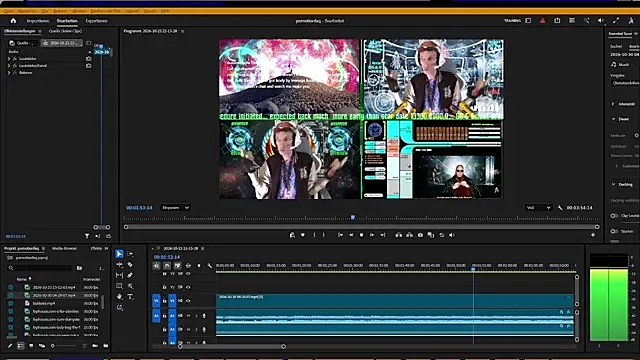Expand the Lautstärke effect

coord(9,59)
